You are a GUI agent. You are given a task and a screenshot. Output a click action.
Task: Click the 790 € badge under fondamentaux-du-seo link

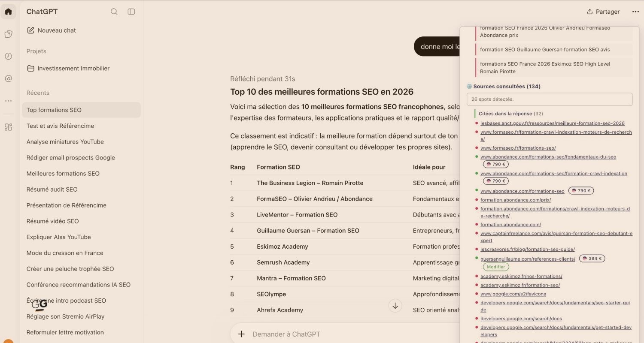pyautogui.click(x=496, y=164)
